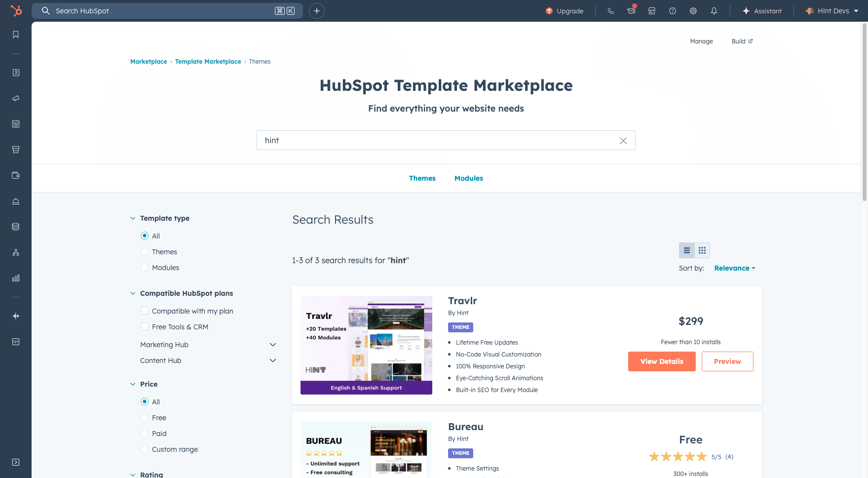
Task: Clear the hint search query
Action: point(623,140)
